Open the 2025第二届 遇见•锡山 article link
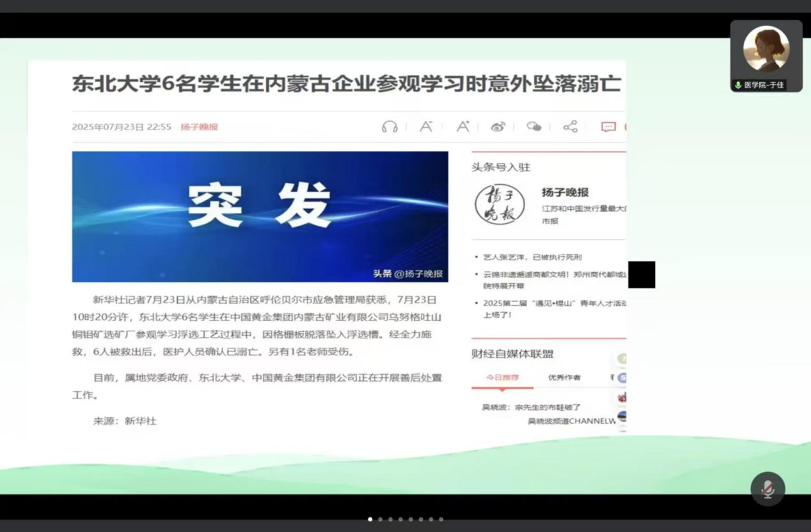The height and width of the screenshot is (532, 811). click(554, 302)
